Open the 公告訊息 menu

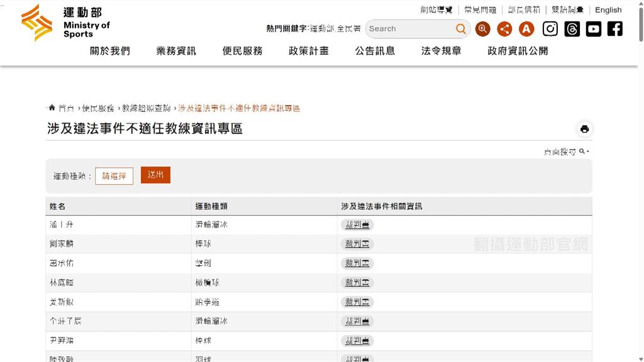(x=375, y=51)
